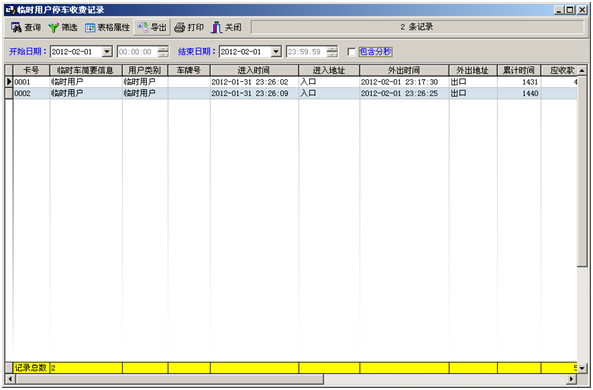Click 入口 in the 0001 row
593x390 pixels.
(x=308, y=82)
